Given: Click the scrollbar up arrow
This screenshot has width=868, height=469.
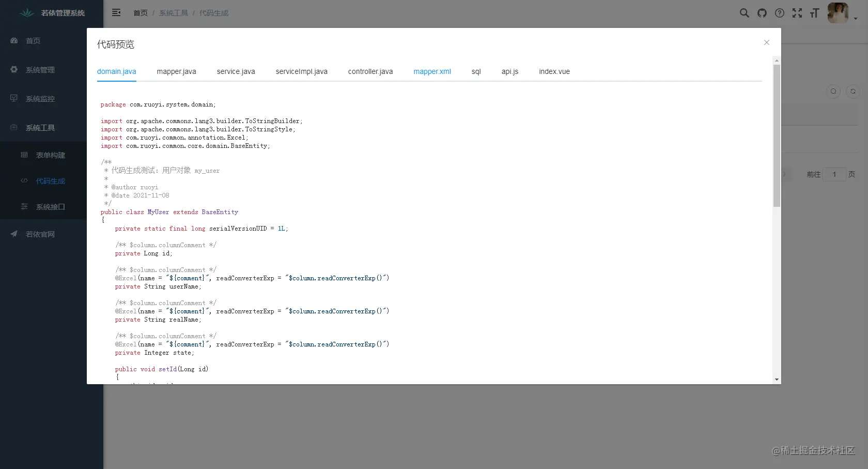Looking at the screenshot, I should tap(777, 60).
